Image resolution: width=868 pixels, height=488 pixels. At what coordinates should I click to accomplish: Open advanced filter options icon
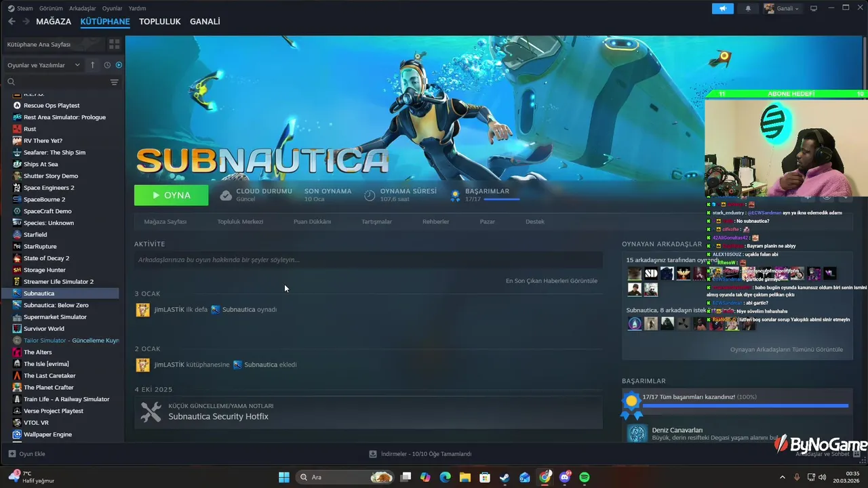point(114,82)
